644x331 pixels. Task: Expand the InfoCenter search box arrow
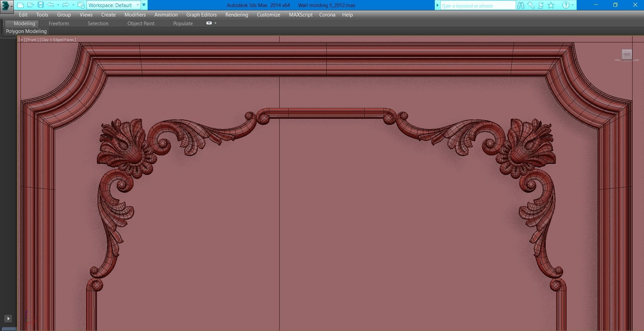pyautogui.click(x=437, y=5)
